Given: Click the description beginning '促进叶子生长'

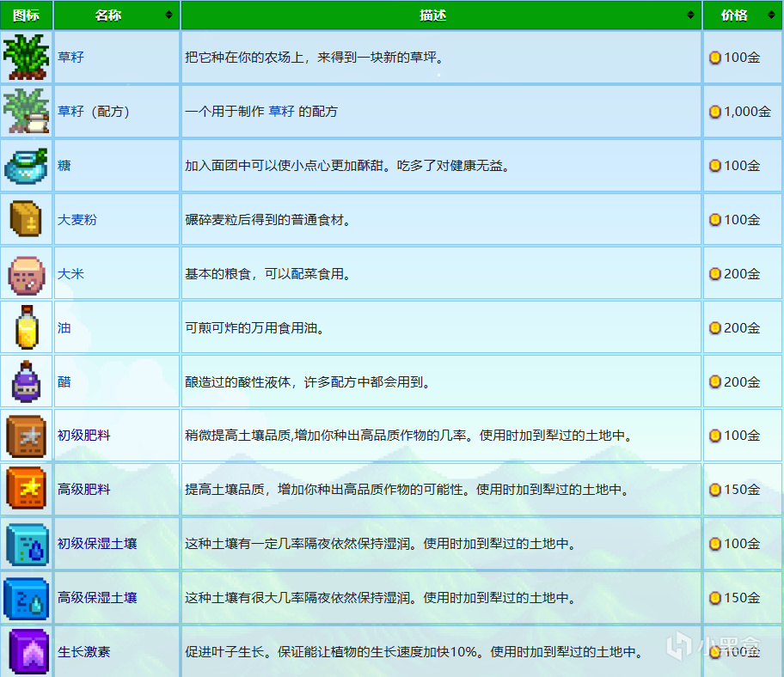Looking at the screenshot, I should pos(414,651).
